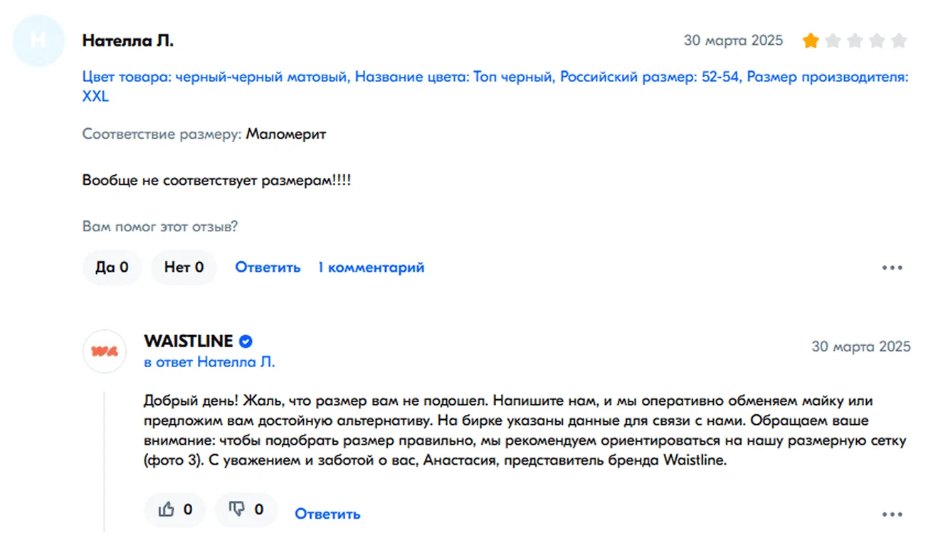Click the filled orange first star
948x560 pixels.
coord(810,41)
